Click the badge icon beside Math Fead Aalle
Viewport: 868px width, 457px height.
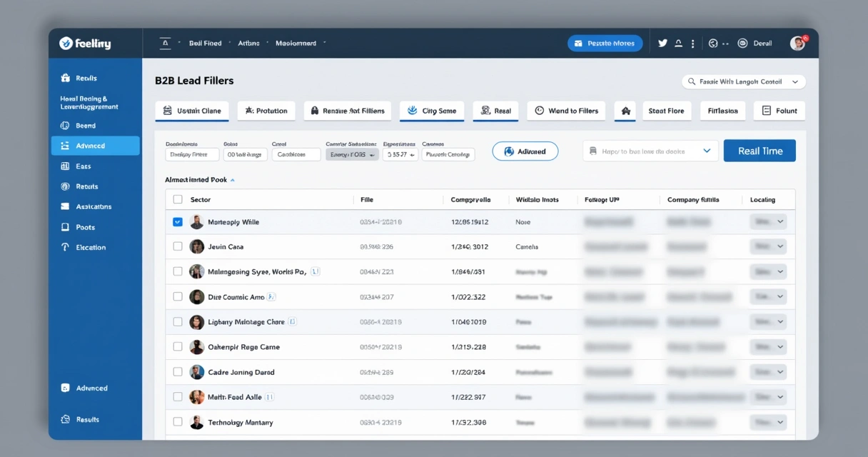pyautogui.click(x=270, y=397)
